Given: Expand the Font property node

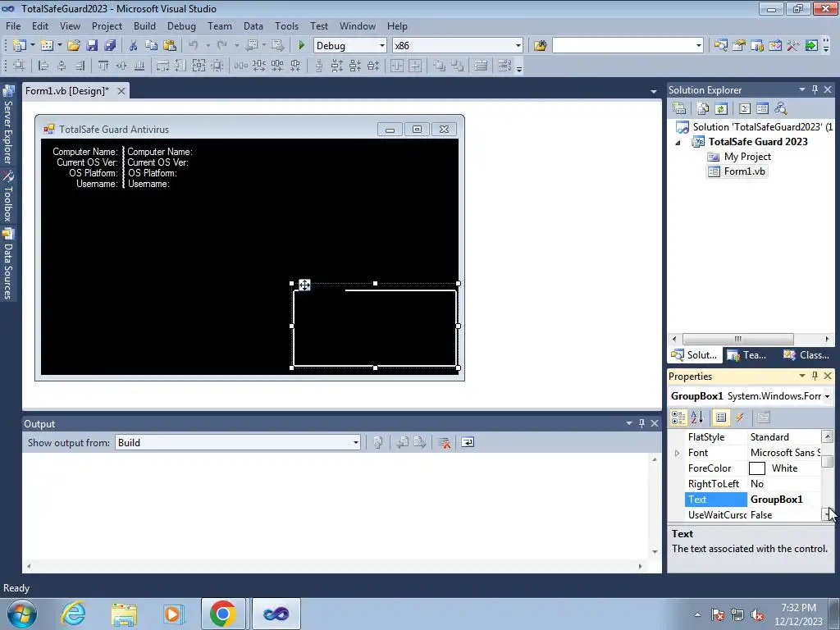Looking at the screenshot, I should coord(677,453).
